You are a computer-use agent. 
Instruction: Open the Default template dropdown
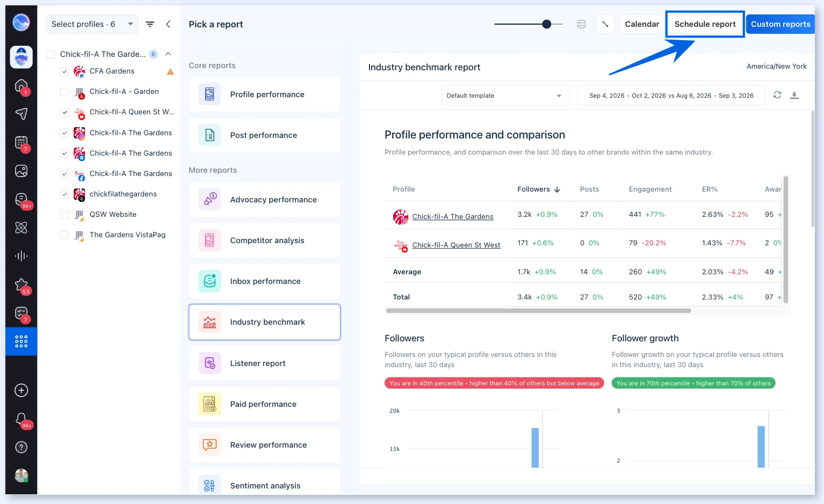click(x=505, y=96)
